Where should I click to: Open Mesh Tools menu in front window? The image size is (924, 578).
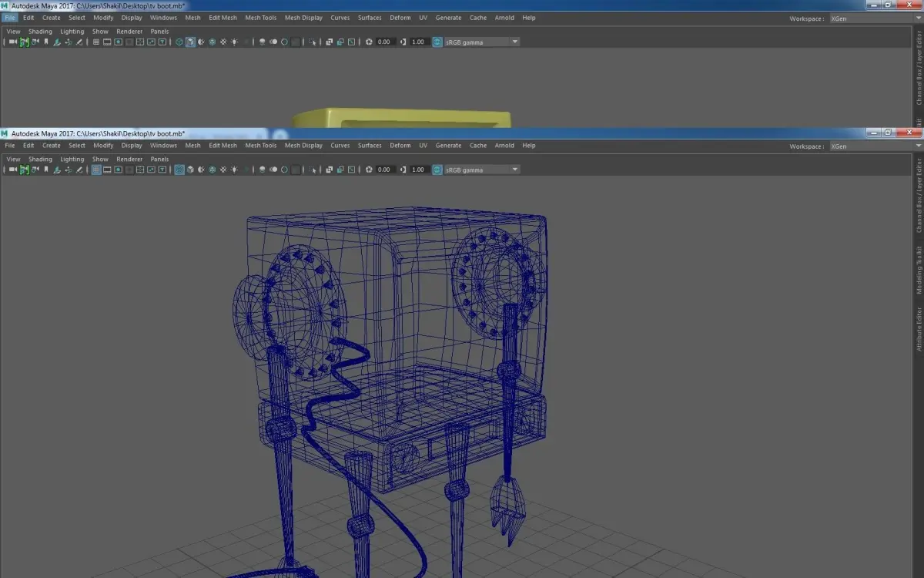(x=260, y=146)
